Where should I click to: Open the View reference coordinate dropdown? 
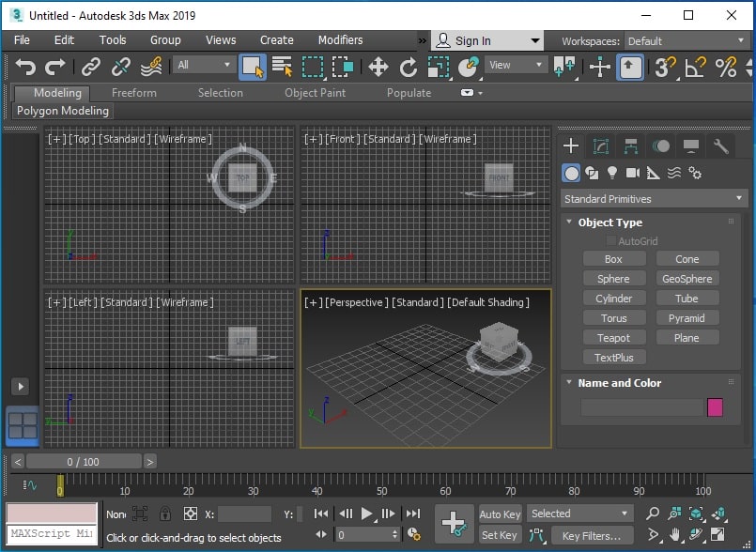[x=516, y=65]
